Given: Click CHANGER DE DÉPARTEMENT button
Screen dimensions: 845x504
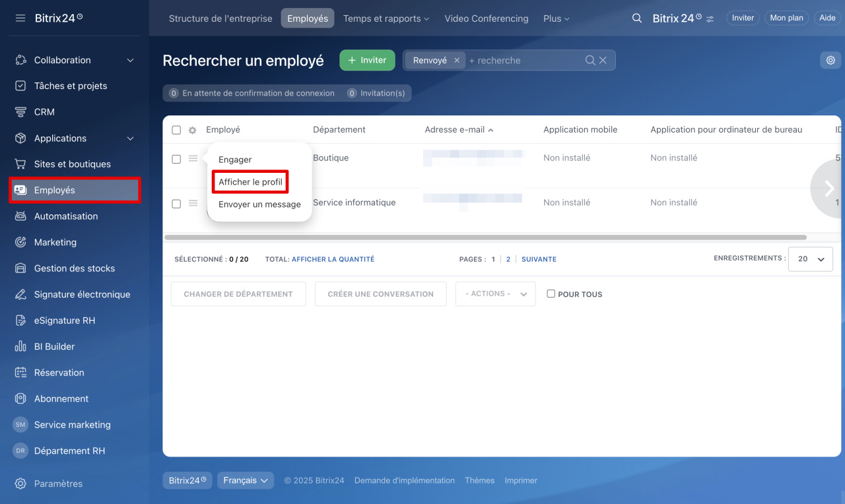Looking at the screenshot, I should pyautogui.click(x=238, y=294).
